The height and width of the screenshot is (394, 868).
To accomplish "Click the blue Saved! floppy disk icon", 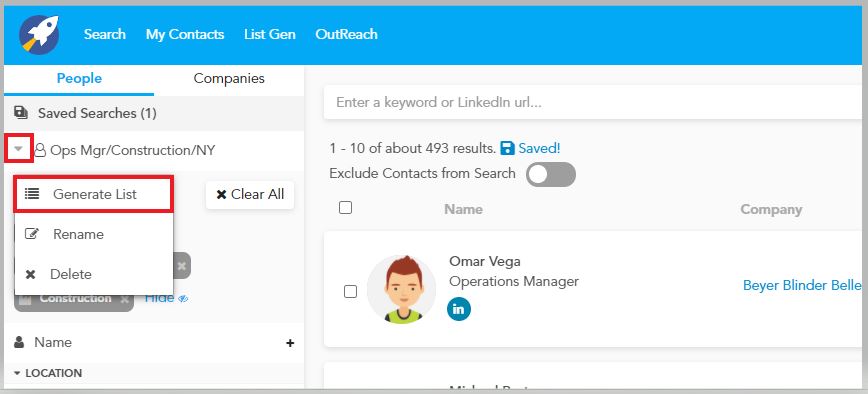I will click(507, 148).
